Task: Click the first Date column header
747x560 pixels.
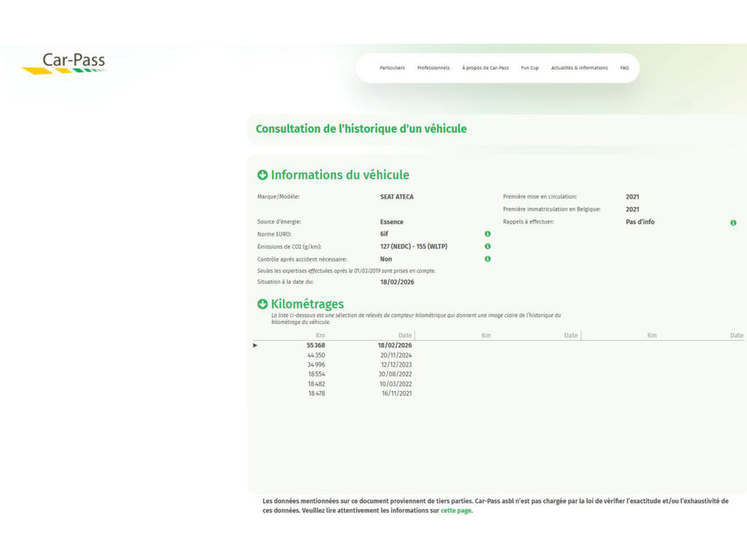Action: coord(405,335)
